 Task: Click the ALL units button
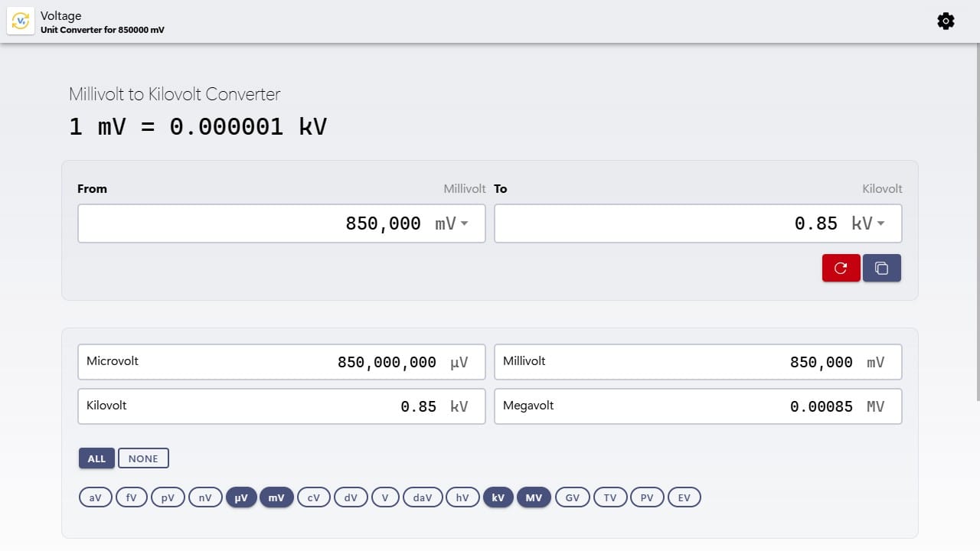(x=96, y=458)
